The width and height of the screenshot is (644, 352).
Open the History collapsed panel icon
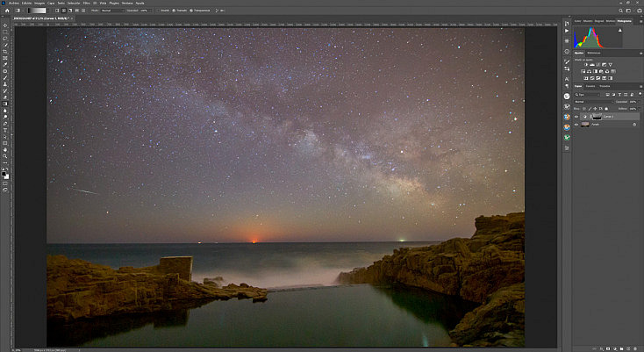pos(567,23)
